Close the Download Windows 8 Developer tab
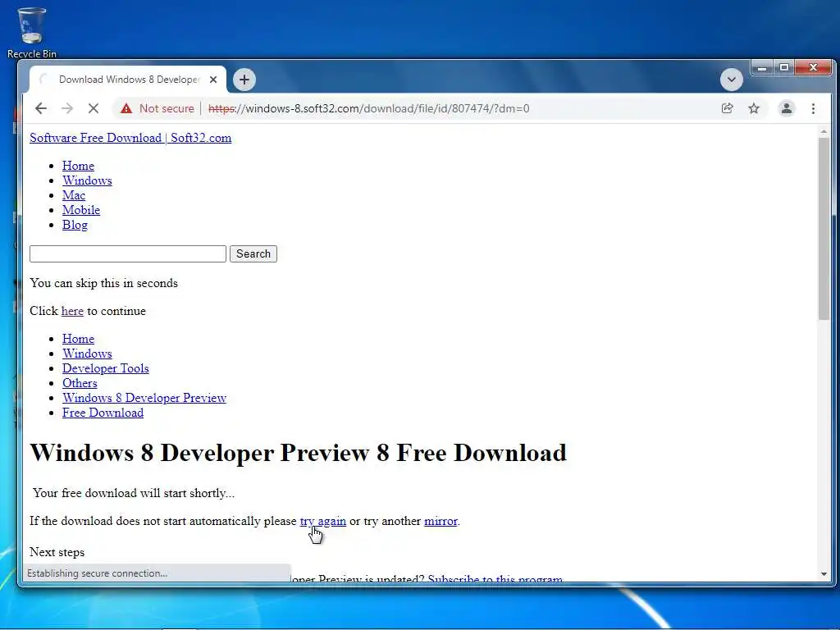The width and height of the screenshot is (840, 630). tap(213, 80)
